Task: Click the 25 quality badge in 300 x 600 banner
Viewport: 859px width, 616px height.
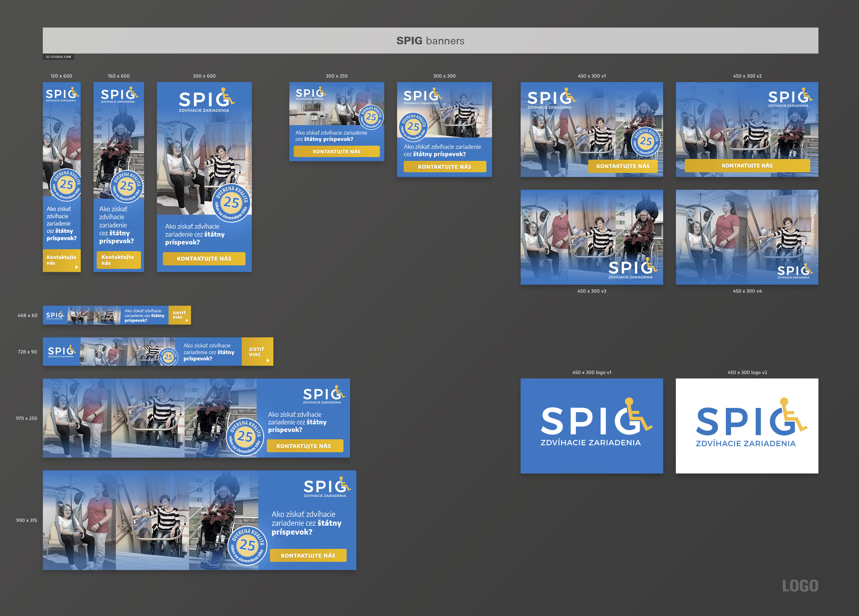Action: [231, 203]
